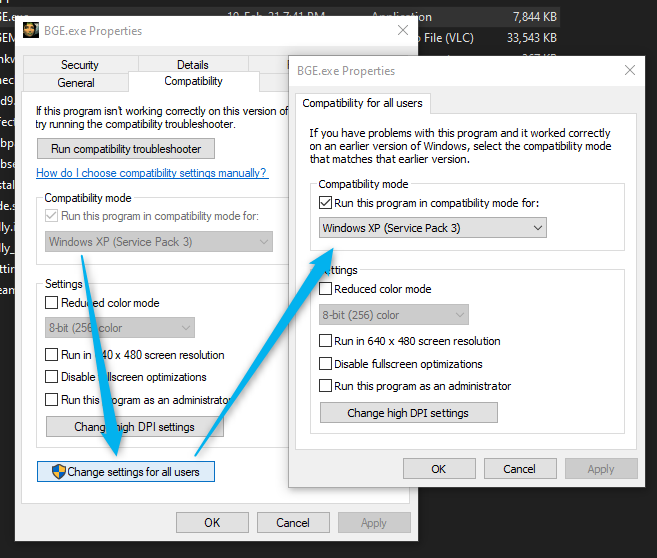Switch to the General tab
This screenshot has width=657, height=558.
(76, 83)
